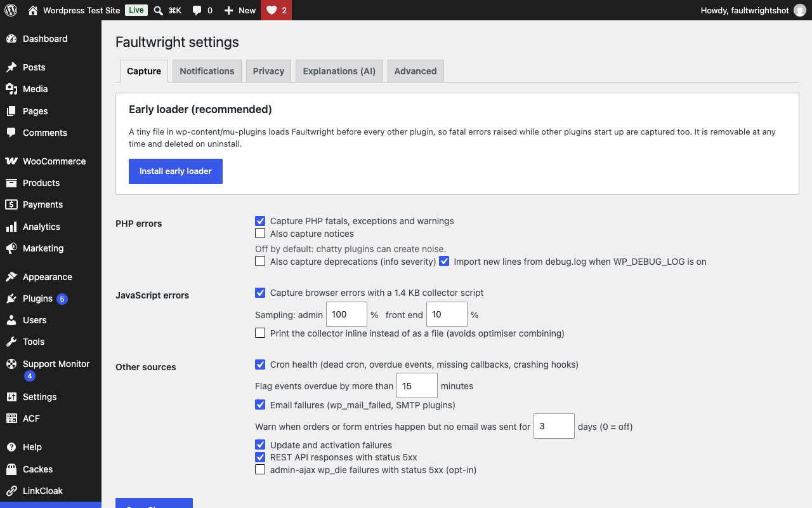
Task: Open the Support Monitor menu label
Action: coord(56,364)
